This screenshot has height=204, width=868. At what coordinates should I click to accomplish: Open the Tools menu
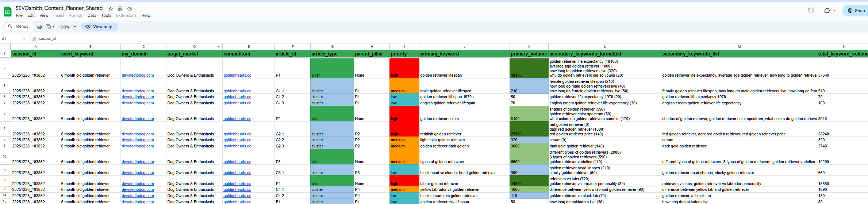point(106,15)
